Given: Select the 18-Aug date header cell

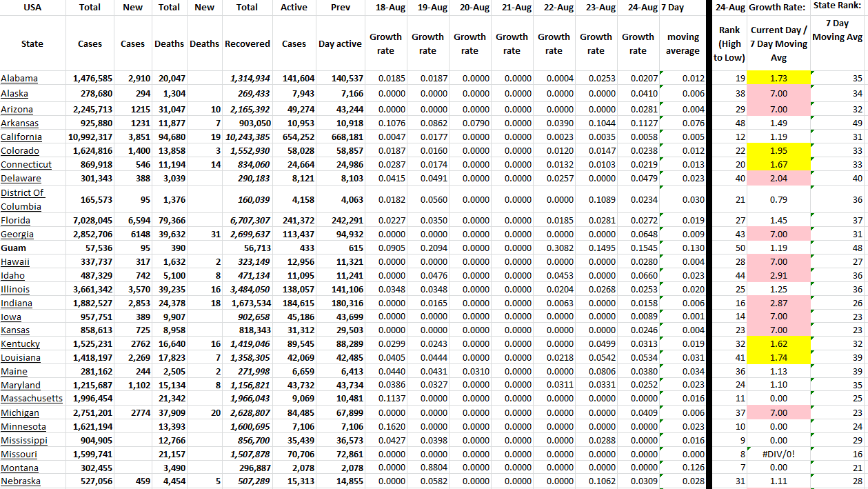Looking at the screenshot, I should (x=385, y=8).
